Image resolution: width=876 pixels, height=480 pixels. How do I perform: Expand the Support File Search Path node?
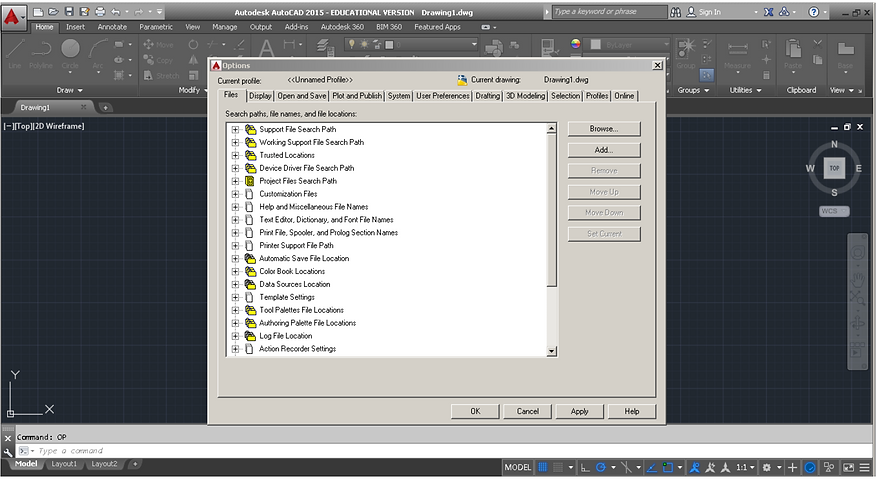pos(235,130)
